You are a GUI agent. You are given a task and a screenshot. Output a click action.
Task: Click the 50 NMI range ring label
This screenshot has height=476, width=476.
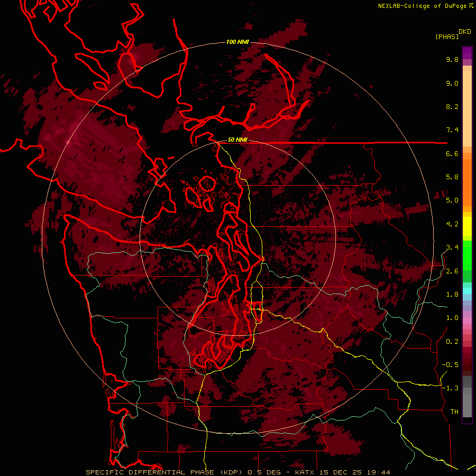tap(237, 140)
